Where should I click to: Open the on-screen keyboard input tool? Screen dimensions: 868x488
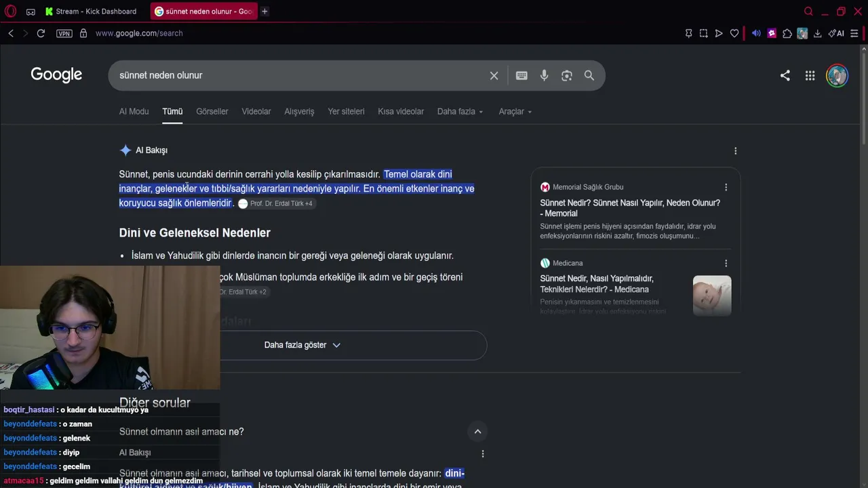521,75
